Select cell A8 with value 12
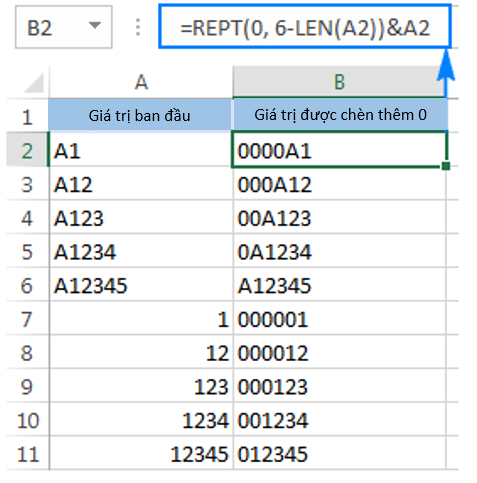The image size is (477, 483). click(141, 352)
